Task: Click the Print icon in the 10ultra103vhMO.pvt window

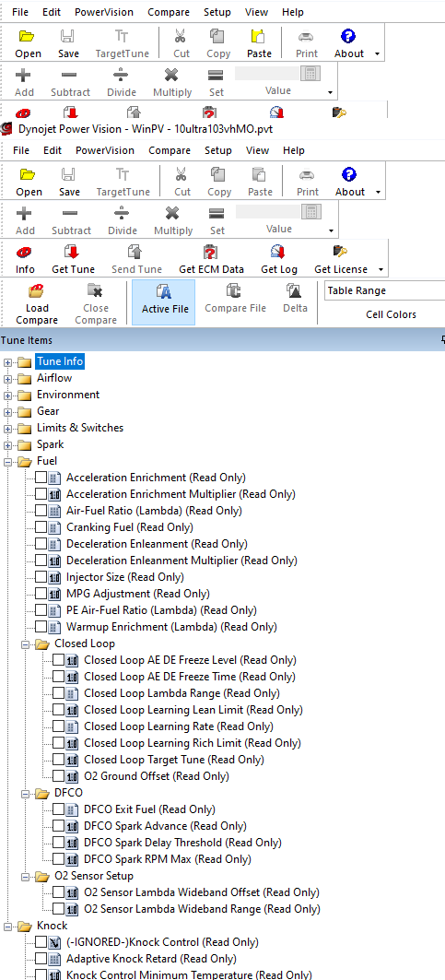Action: coord(307,174)
